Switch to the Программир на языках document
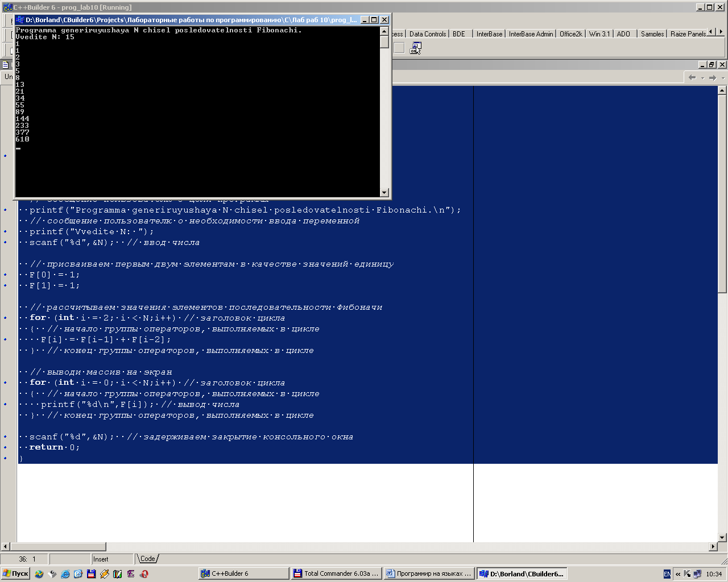The width and height of the screenshot is (728, 582). tap(429, 574)
